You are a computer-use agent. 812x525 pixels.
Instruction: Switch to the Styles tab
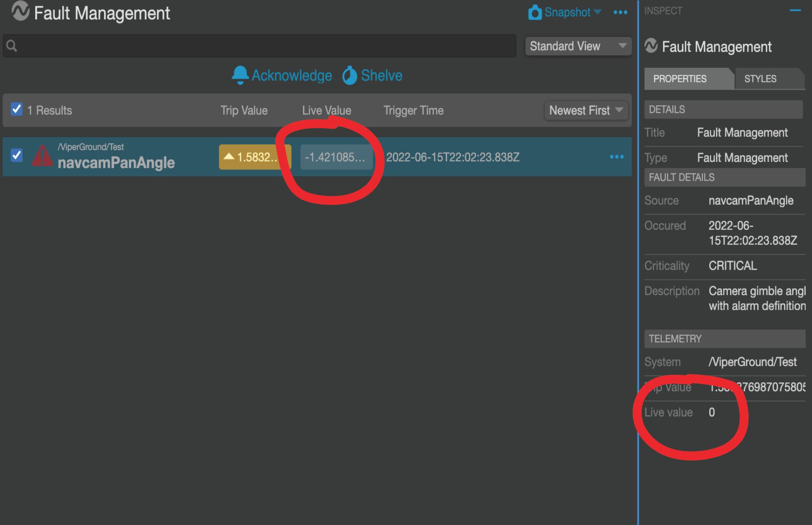(x=760, y=79)
